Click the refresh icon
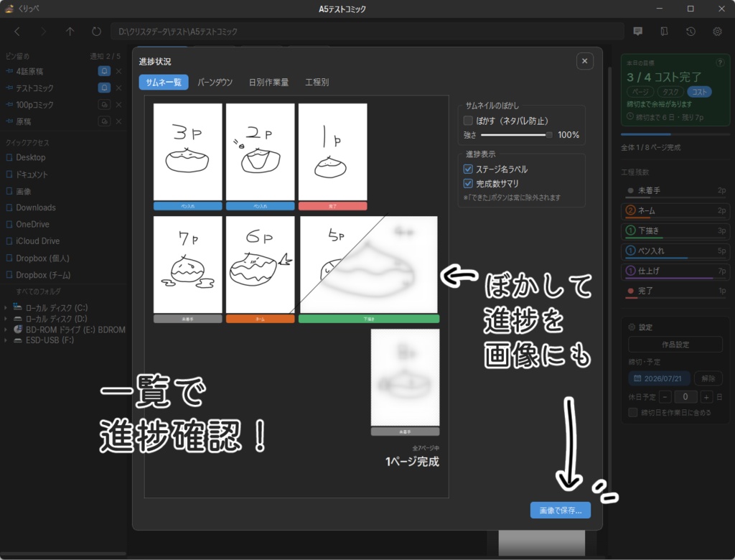Image resolution: width=735 pixels, height=560 pixels. pyautogui.click(x=96, y=32)
